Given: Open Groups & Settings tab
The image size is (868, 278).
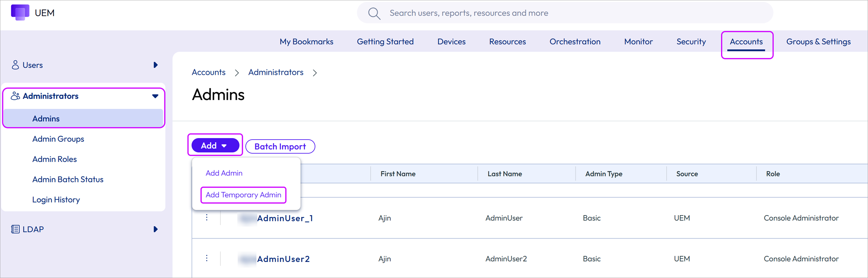Looking at the screenshot, I should [x=819, y=42].
